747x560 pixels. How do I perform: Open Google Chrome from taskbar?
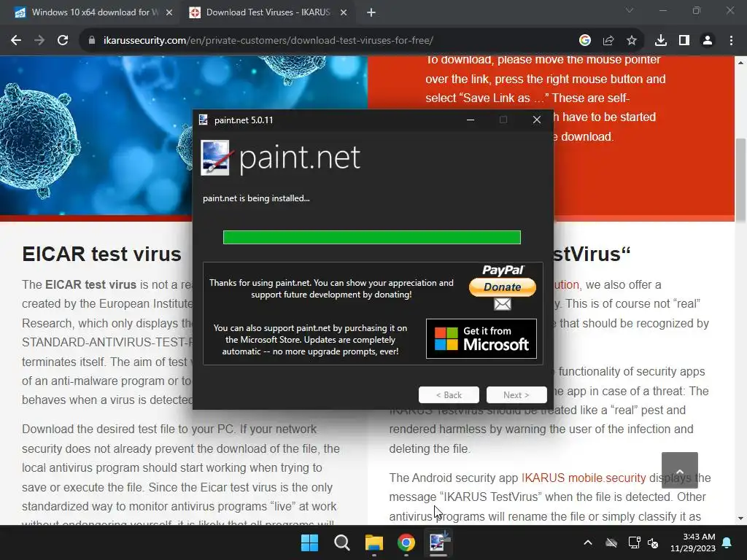(x=406, y=542)
